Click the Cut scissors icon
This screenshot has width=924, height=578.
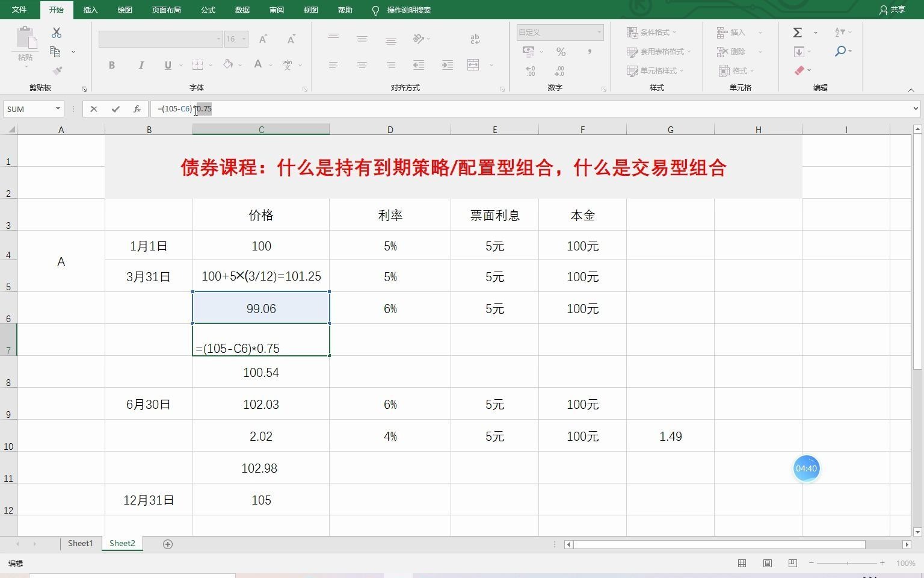click(57, 33)
